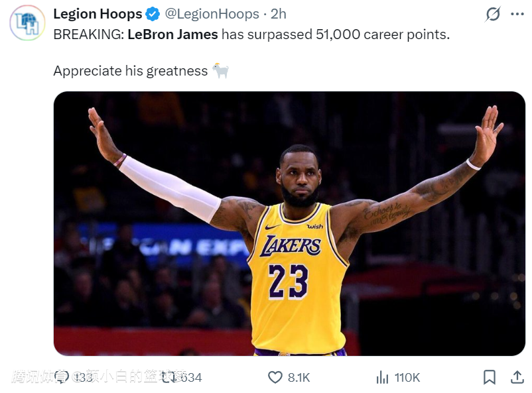Open the share post menu
Image resolution: width=532 pixels, height=393 pixels.
(517, 377)
